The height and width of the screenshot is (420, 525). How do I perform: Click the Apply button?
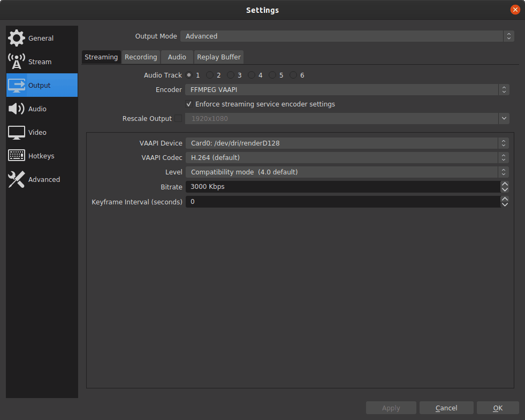(x=391, y=408)
